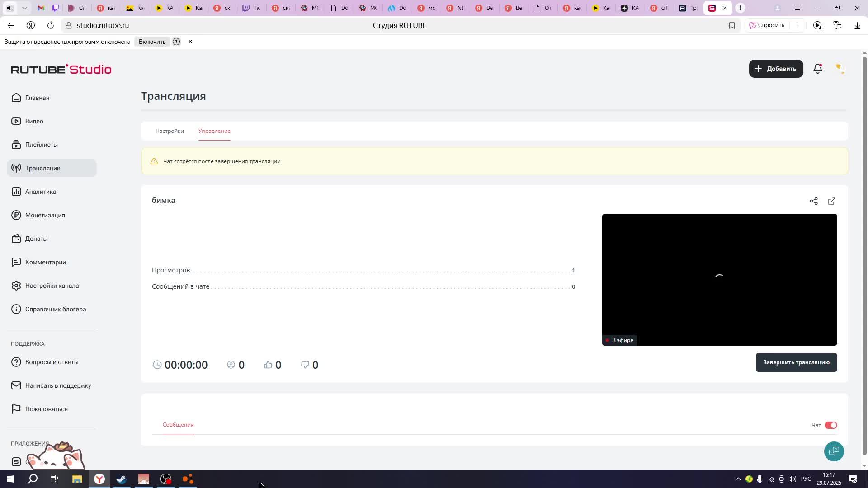868x488 pixels.
Task: Click the support chat bubble icon
Action: pos(834,451)
